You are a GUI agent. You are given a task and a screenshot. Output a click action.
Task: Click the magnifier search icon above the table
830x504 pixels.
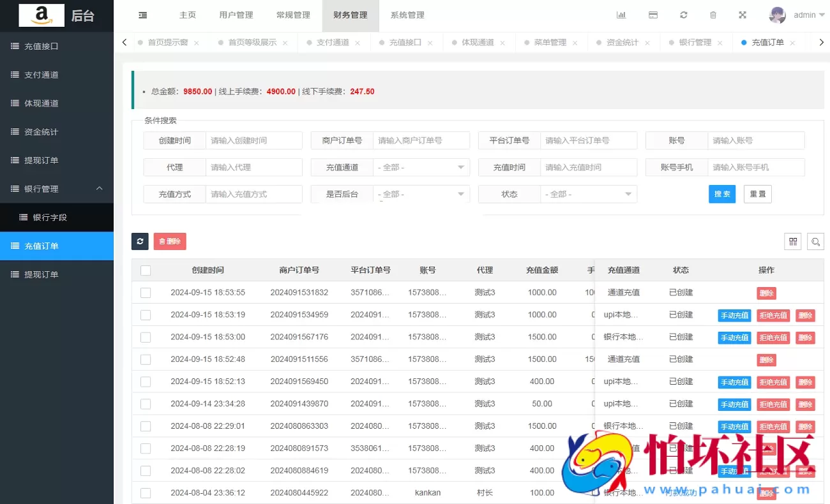click(815, 241)
